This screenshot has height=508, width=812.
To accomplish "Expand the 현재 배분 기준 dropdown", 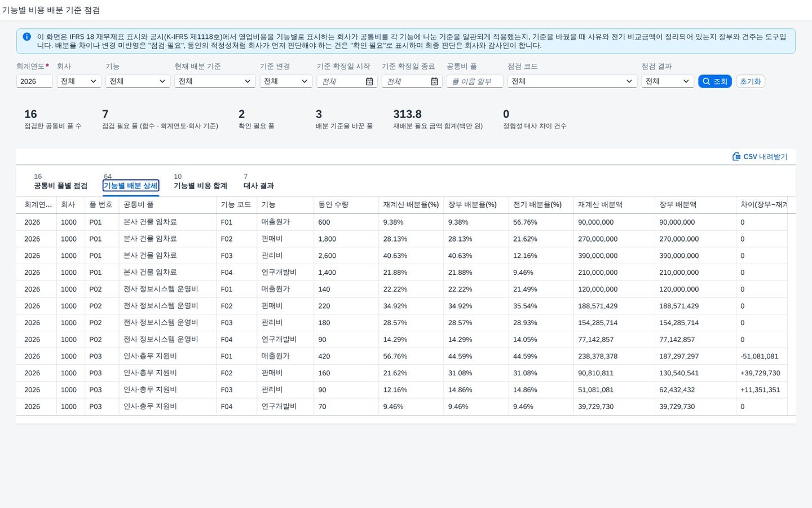I will pos(215,81).
